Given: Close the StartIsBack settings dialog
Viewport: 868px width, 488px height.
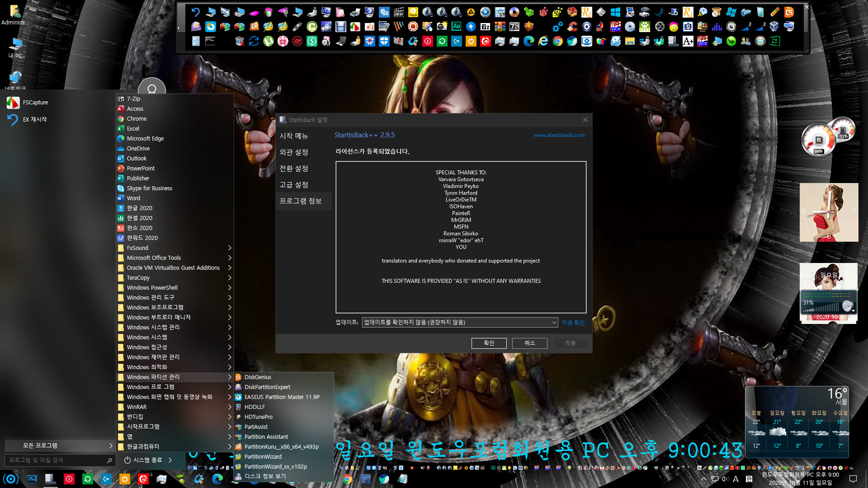Looking at the screenshot, I should click(585, 120).
